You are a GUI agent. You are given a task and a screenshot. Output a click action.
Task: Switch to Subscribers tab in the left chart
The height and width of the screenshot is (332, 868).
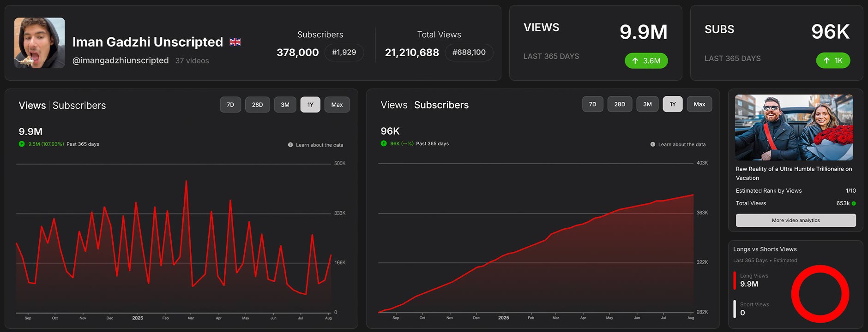(x=79, y=106)
